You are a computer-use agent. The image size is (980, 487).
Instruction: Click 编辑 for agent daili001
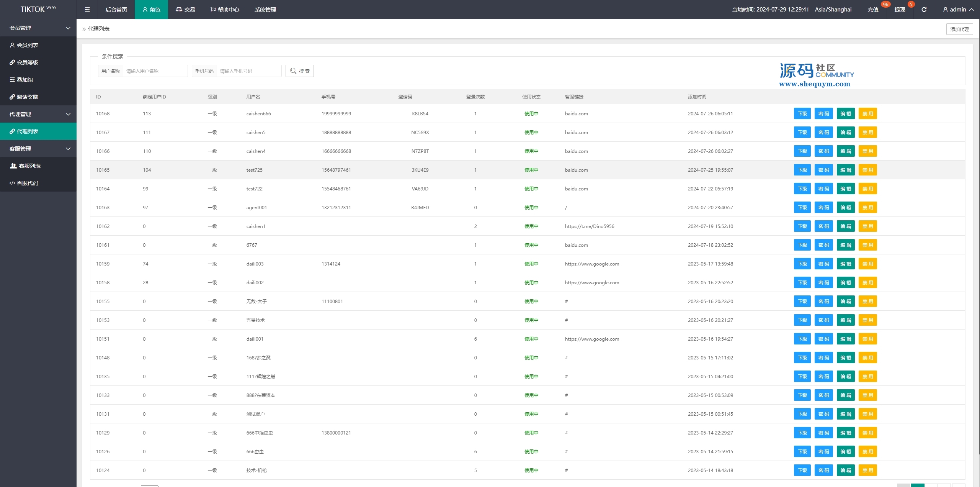[x=846, y=339]
